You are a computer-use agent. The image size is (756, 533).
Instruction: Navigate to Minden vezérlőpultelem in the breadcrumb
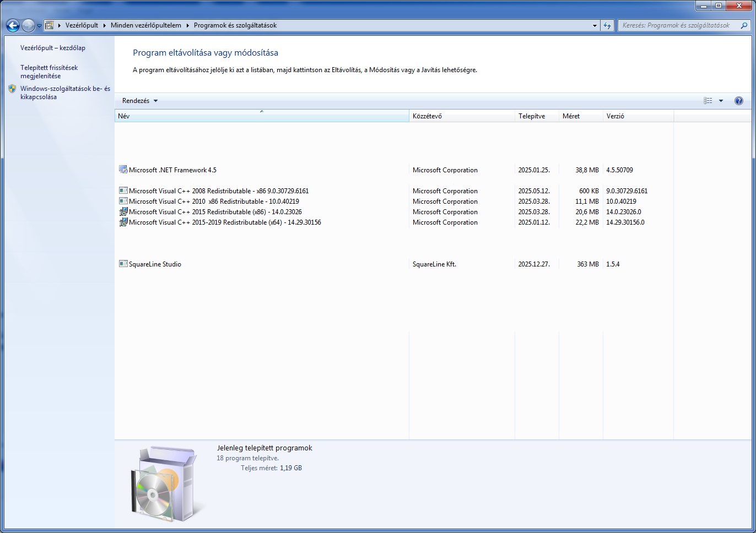click(146, 25)
